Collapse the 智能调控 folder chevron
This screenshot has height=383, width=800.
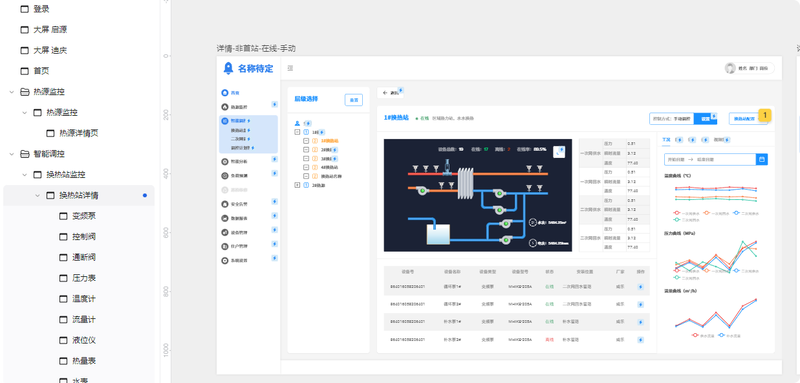tap(11, 154)
